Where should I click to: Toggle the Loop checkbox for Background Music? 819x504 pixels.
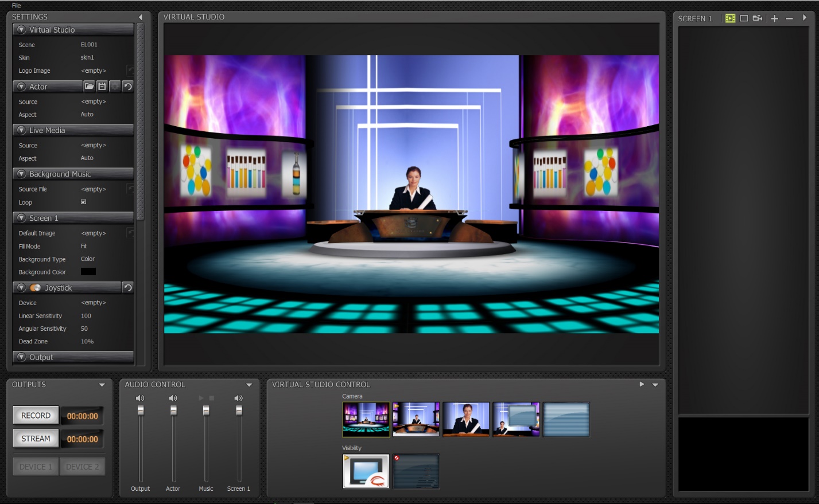pos(84,202)
